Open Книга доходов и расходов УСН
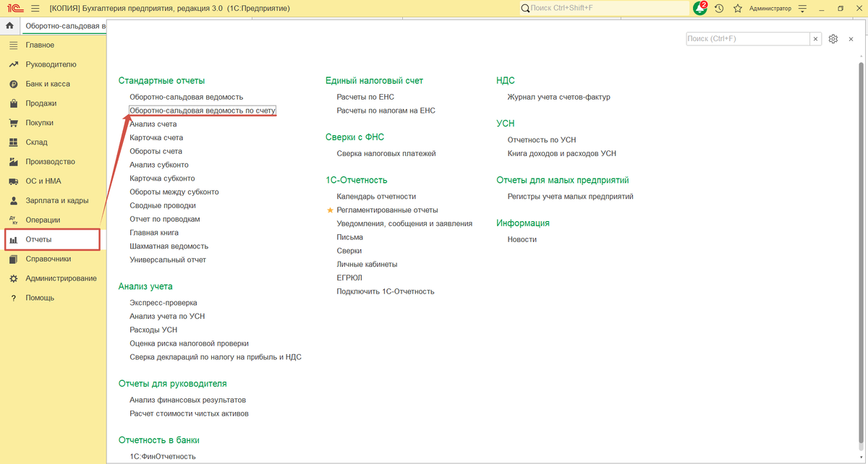Image resolution: width=868 pixels, height=464 pixels. point(562,153)
